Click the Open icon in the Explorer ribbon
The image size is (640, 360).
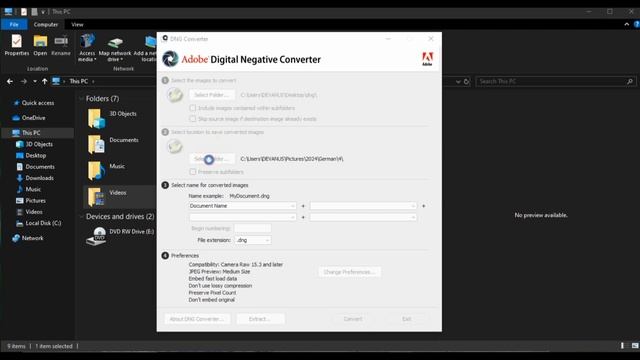[40, 42]
